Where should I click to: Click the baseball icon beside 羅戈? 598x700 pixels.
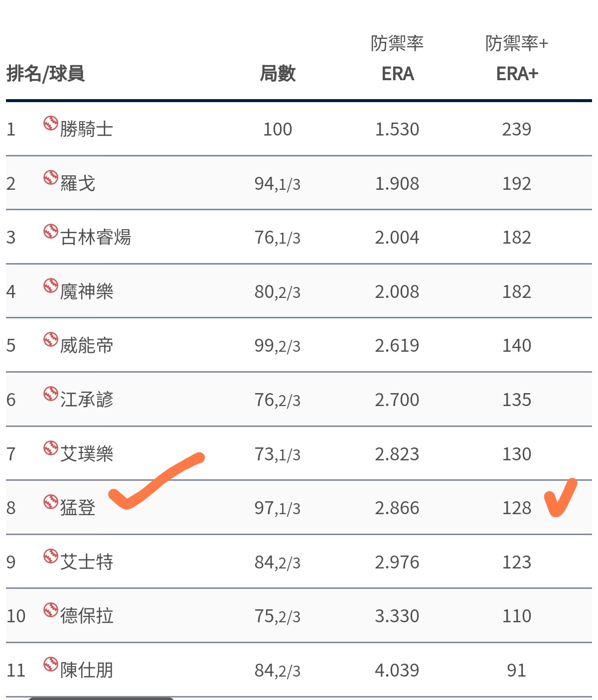(50, 177)
